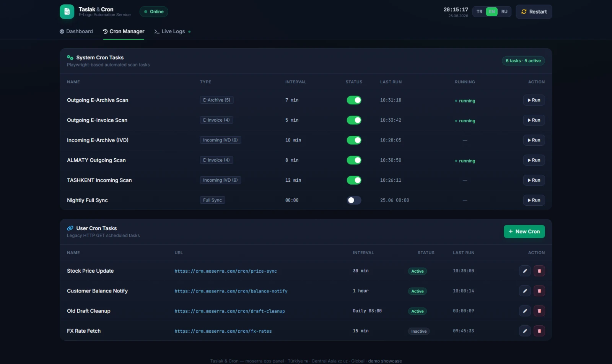Run Incoming E-Archive (IVD) task
Image resolution: width=612 pixels, height=364 pixels.
pos(534,140)
